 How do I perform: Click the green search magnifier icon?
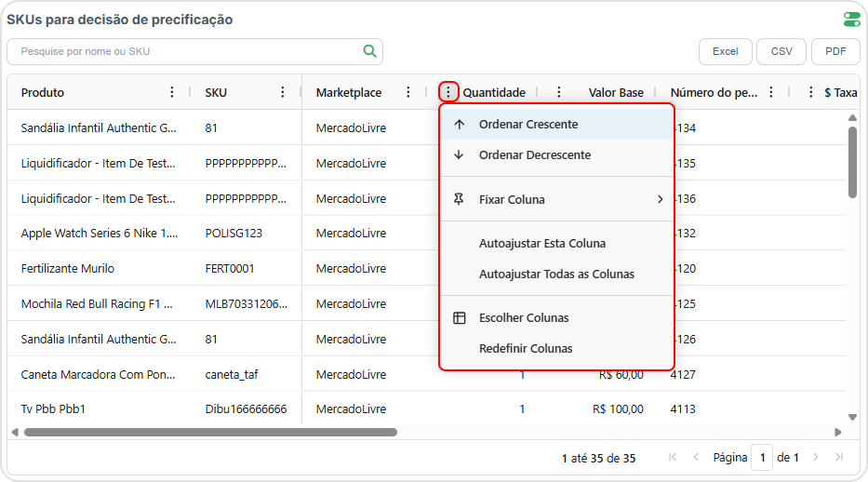369,51
